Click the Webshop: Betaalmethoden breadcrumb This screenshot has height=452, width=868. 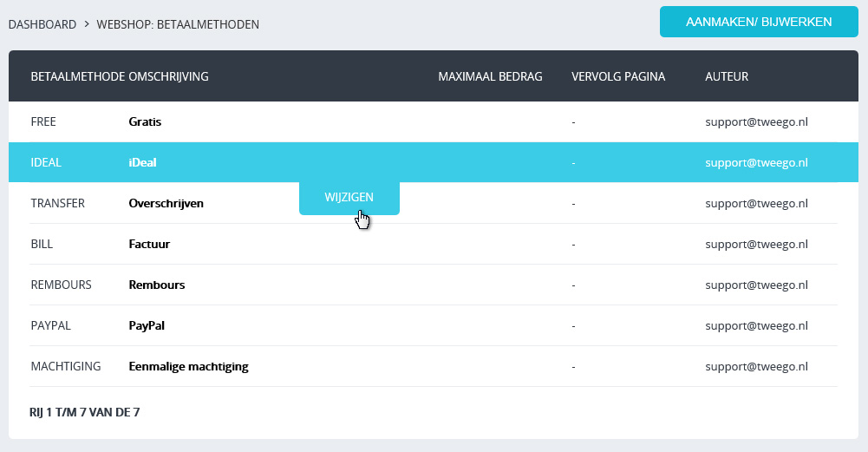click(x=178, y=24)
